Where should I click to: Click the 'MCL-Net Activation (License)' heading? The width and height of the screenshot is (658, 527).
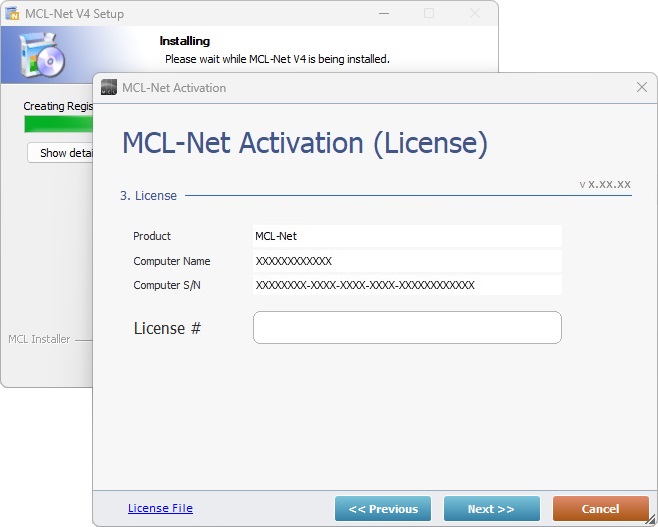coord(305,143)
